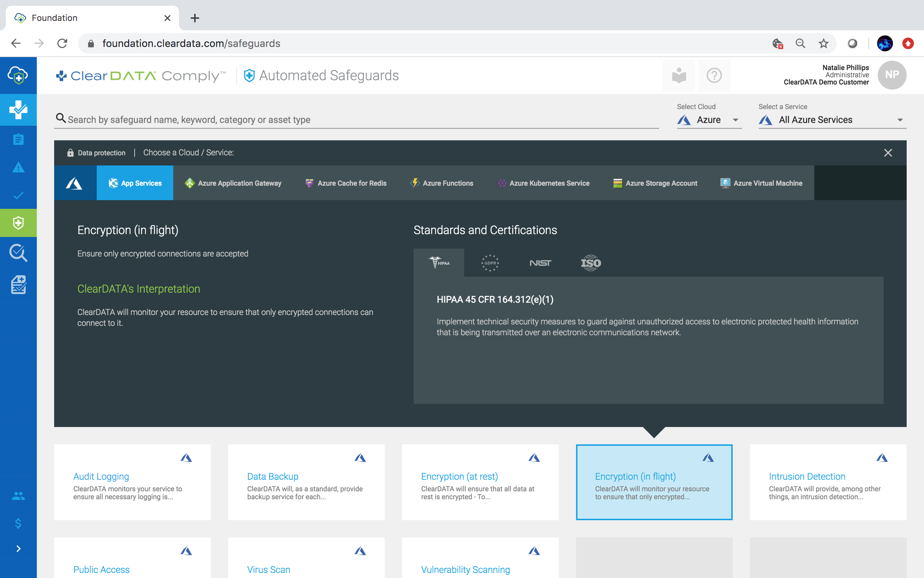This screenshot has width=924, height=578.
Task: Open the warning triangle alerts sidebar icon
Action: point(18,167)
